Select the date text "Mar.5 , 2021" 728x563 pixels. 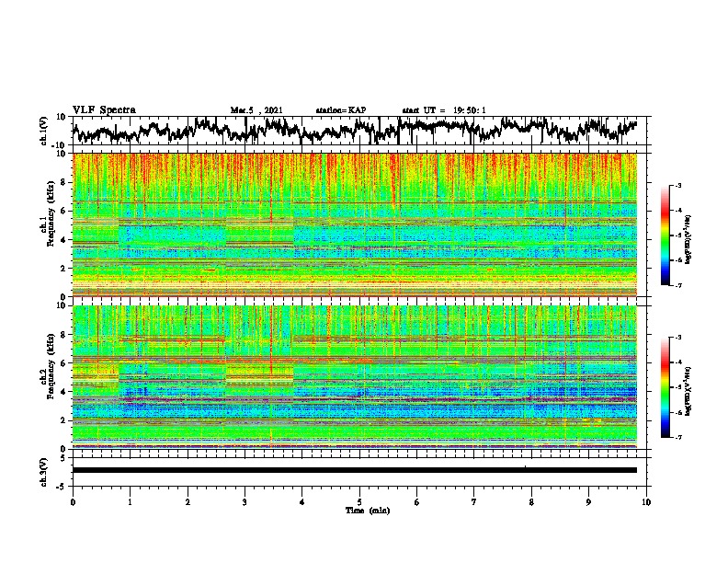(x=256, y=110)
